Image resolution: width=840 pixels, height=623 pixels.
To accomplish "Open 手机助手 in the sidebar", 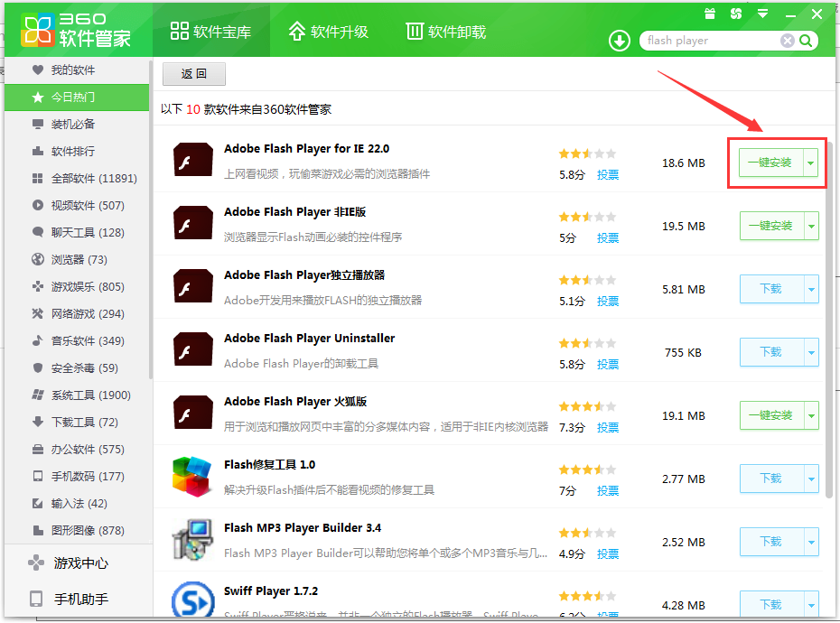I will point(79,599).
